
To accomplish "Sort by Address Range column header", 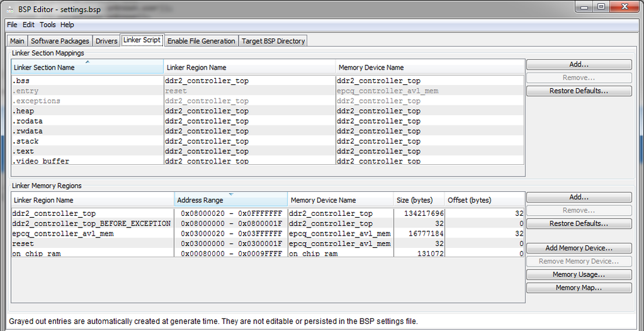I will 230,200.
